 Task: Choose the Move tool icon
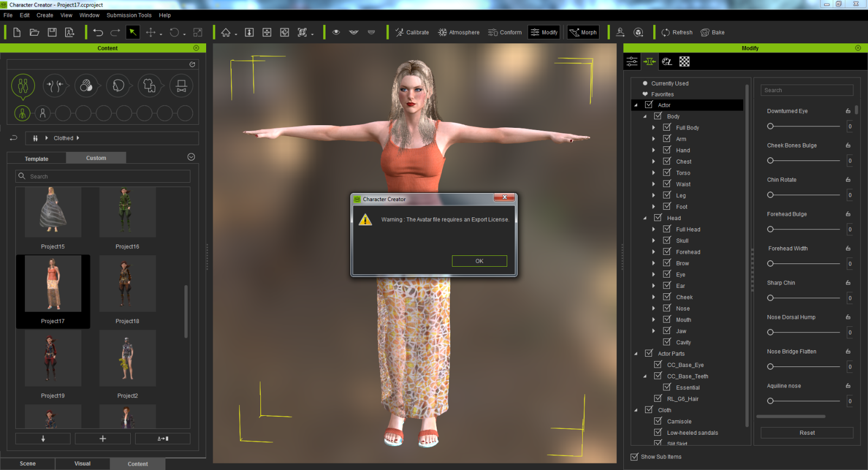pos(150,33)
